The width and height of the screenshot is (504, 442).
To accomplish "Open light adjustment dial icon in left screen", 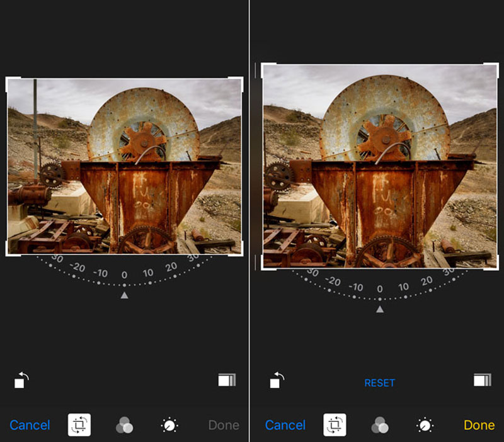I will click(x=169, y=425).
